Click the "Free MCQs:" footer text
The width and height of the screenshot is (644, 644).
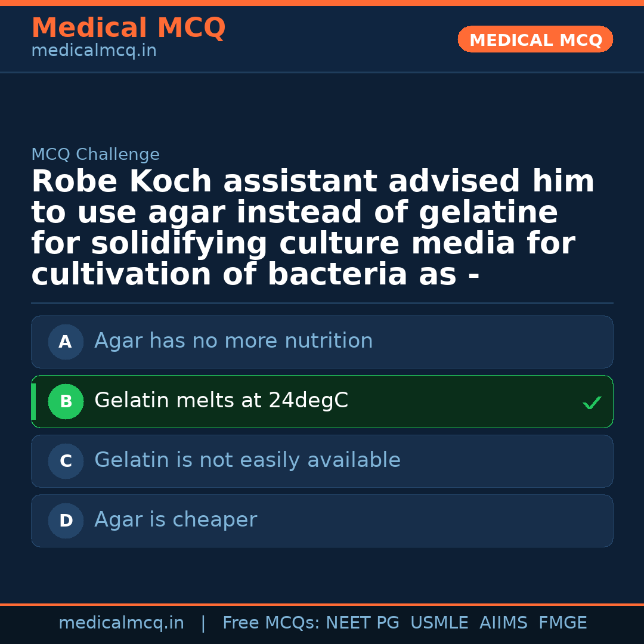click(x=271, y=623)
